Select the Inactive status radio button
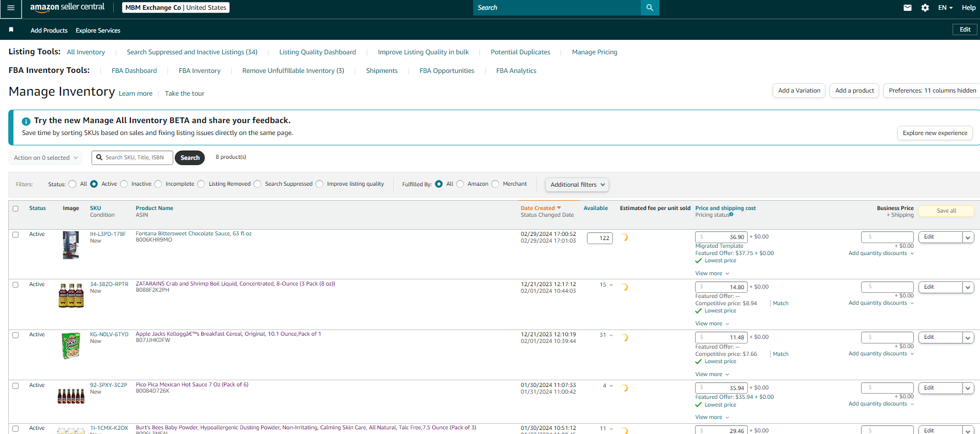Viewport: 980px width, 434px height. 124,184
